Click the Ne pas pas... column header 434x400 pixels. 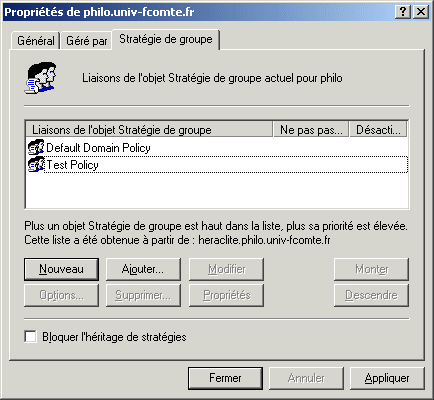point(311,129)
